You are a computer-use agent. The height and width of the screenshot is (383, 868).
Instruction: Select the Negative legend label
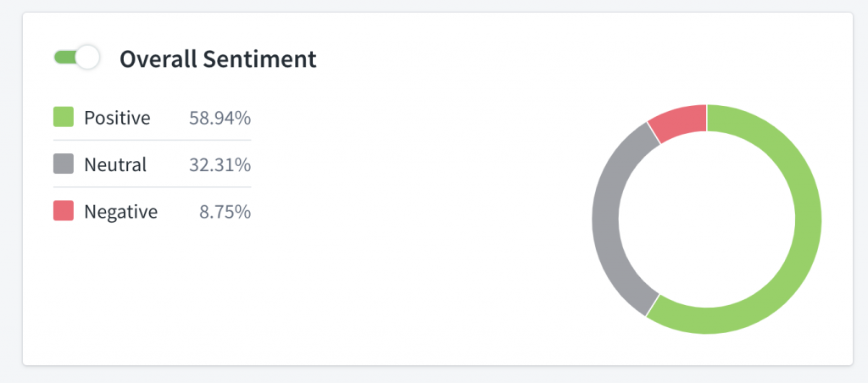click(x=120, y=211)
